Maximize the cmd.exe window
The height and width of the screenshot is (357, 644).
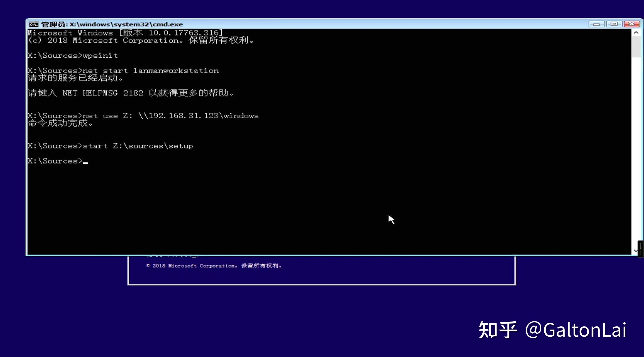[614, 24]
